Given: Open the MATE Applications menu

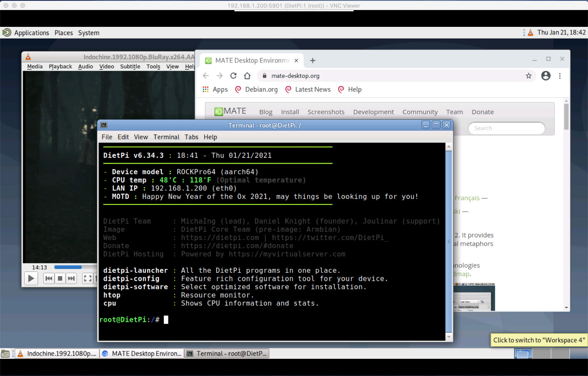Looking at the screenshot, I should (31, 33).
